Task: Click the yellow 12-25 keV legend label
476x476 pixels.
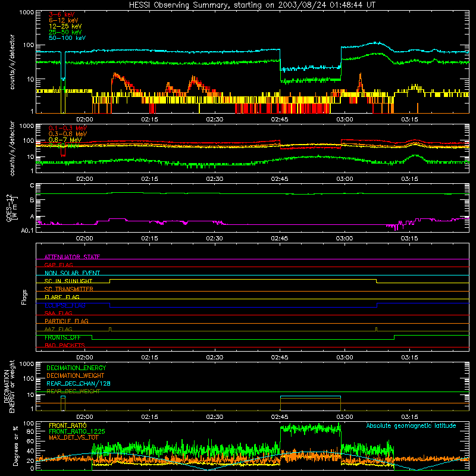Action: point(65,26)
